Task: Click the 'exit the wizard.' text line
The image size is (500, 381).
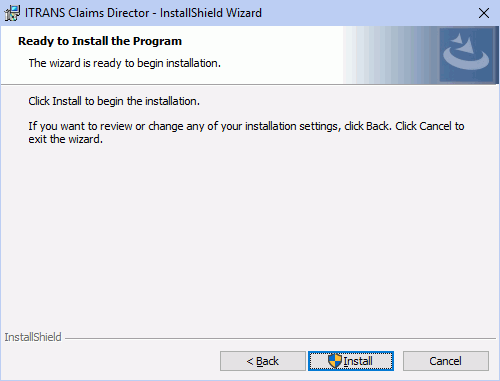Action: pyautogui.click(x=66, y=139)
